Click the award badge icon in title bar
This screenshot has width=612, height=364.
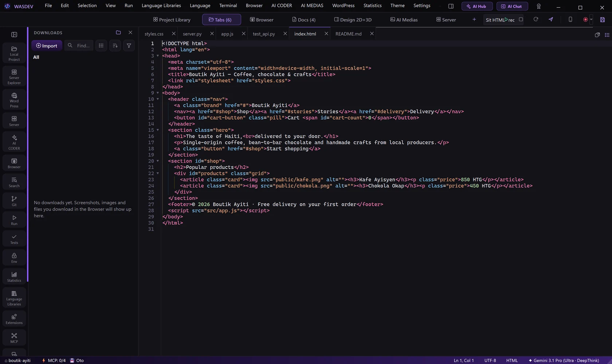click(539, 6)
